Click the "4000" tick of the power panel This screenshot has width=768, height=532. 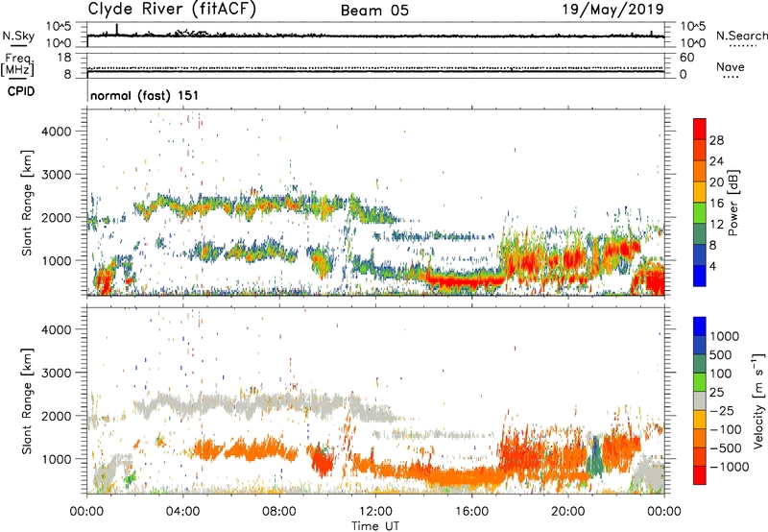point(57,132)
